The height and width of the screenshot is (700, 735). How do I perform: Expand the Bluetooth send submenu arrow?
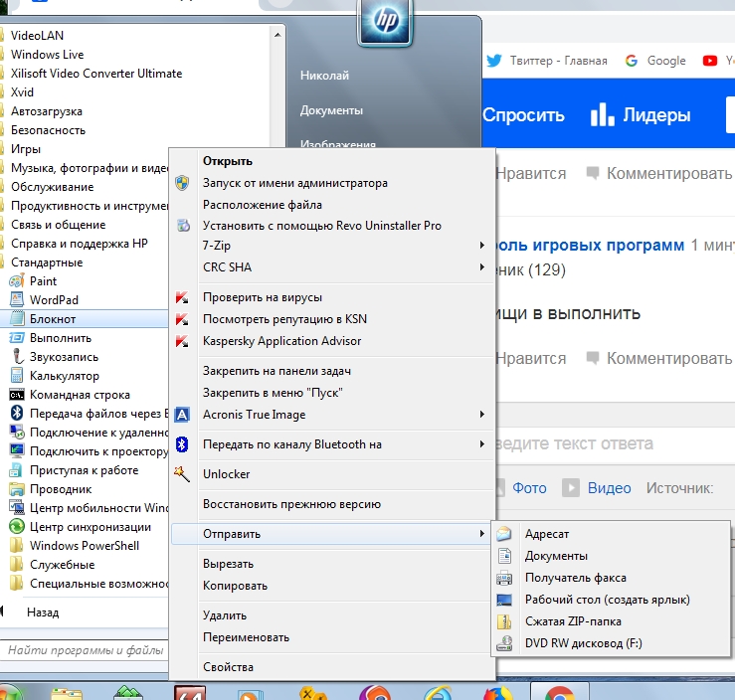click(x=481, y=444)
